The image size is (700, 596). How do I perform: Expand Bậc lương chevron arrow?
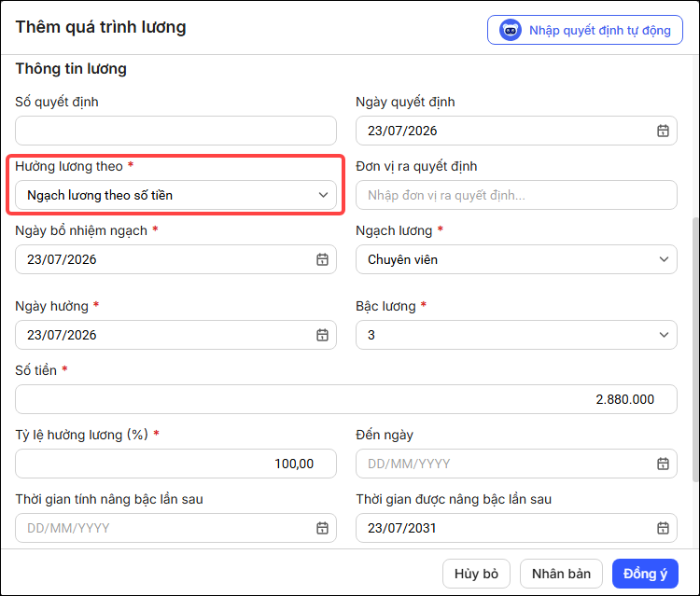[664, 335]
